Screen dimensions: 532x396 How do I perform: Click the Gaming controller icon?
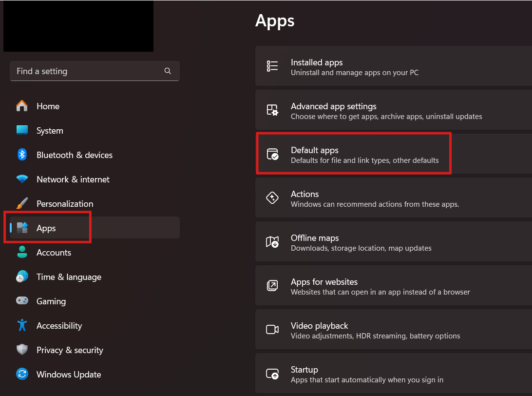coord(22,301)
